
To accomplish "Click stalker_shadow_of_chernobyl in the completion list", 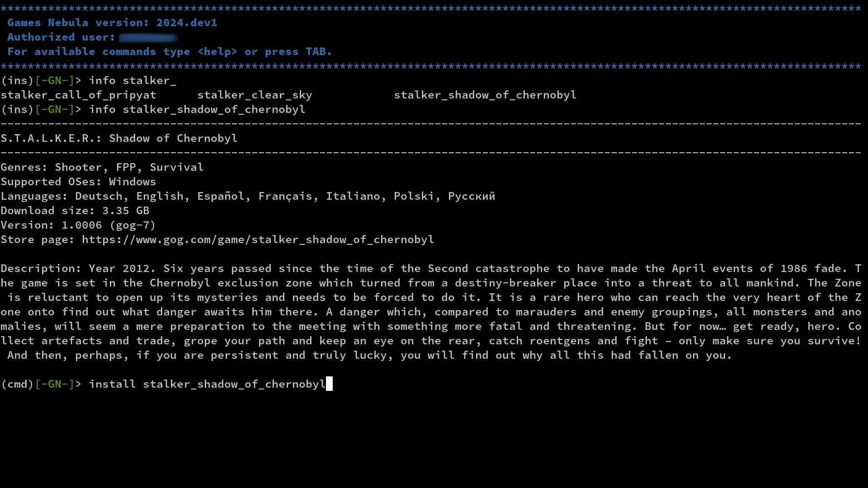I will point(485,95).
